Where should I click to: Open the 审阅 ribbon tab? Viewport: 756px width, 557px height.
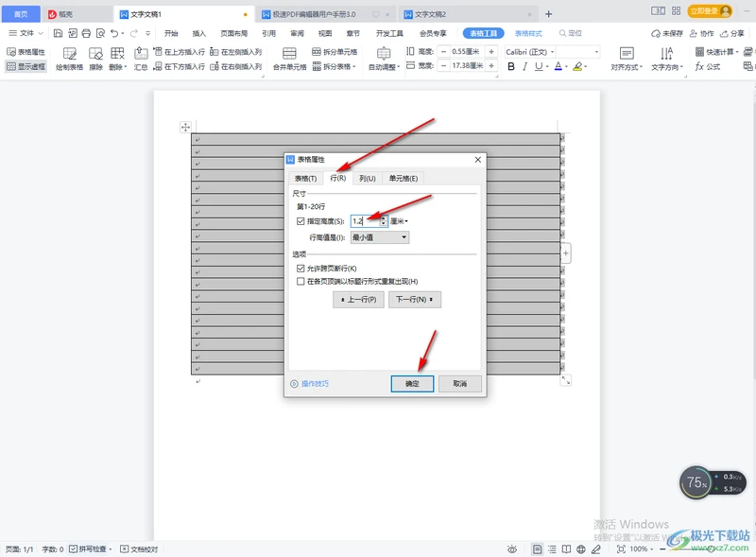(x=297, y=33)
